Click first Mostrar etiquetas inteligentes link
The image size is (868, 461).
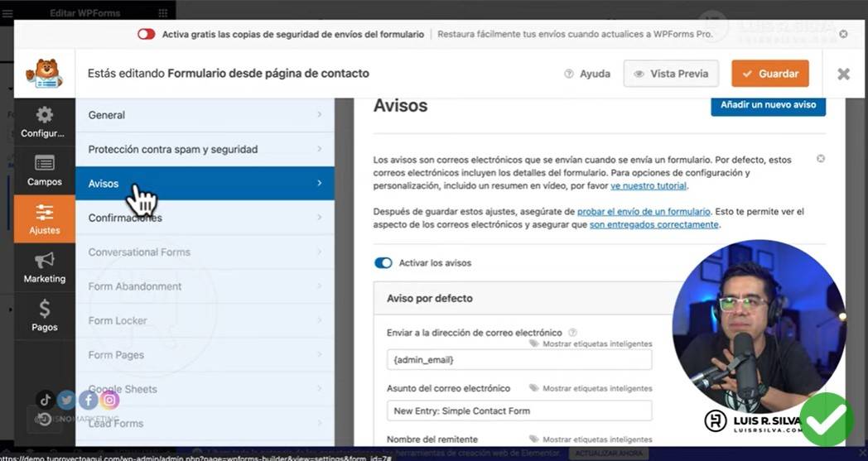(597, 343)
